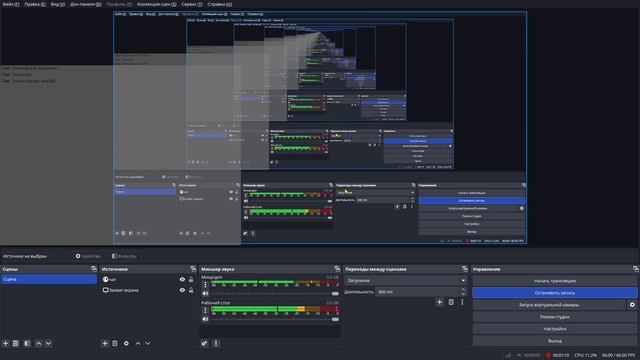Screen dimensions: 640x360
Task: Toggle lock on the chat source
Action: [x=191, y=280]
